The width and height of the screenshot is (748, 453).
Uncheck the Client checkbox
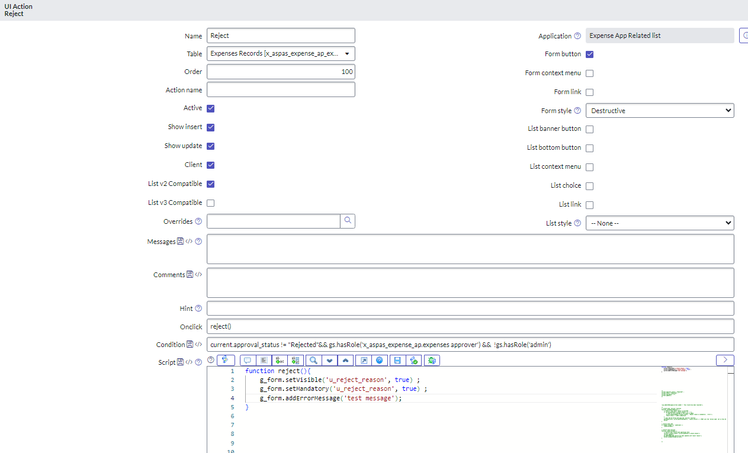[210, 165]
